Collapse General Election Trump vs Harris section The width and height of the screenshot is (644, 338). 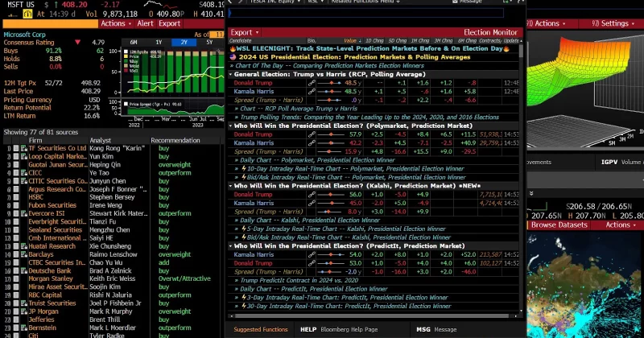[231, 74]
